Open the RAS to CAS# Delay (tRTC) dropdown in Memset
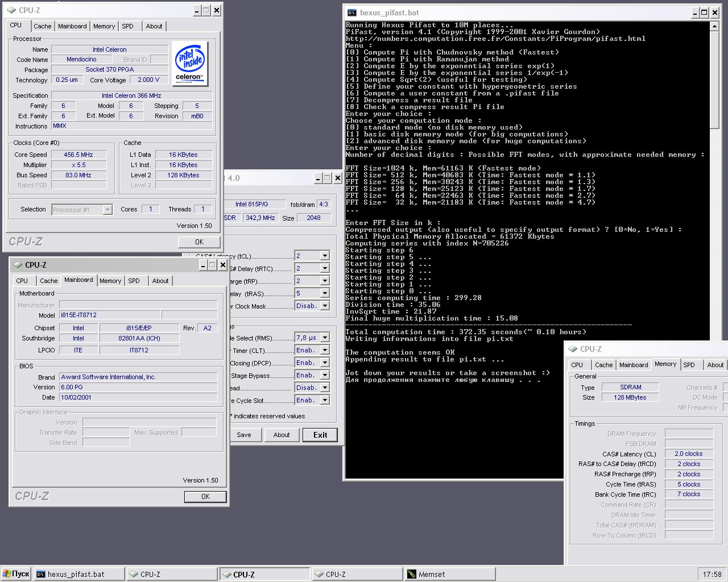The image size is (728, 582). tap(325, 268)
